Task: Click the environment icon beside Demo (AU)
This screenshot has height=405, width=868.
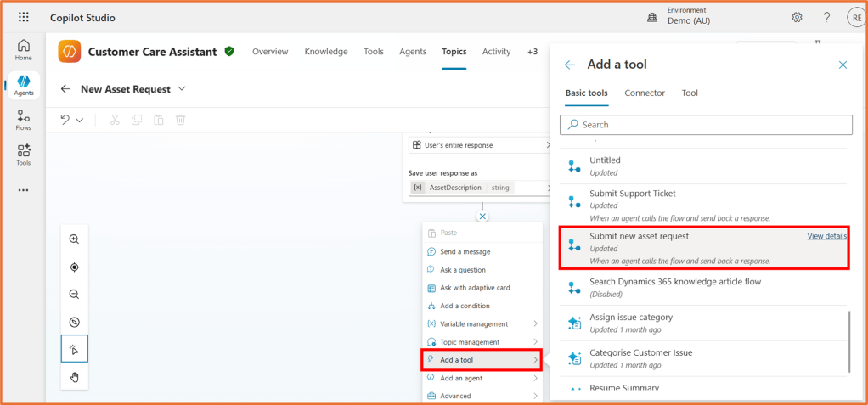Action: click(652, 18)
